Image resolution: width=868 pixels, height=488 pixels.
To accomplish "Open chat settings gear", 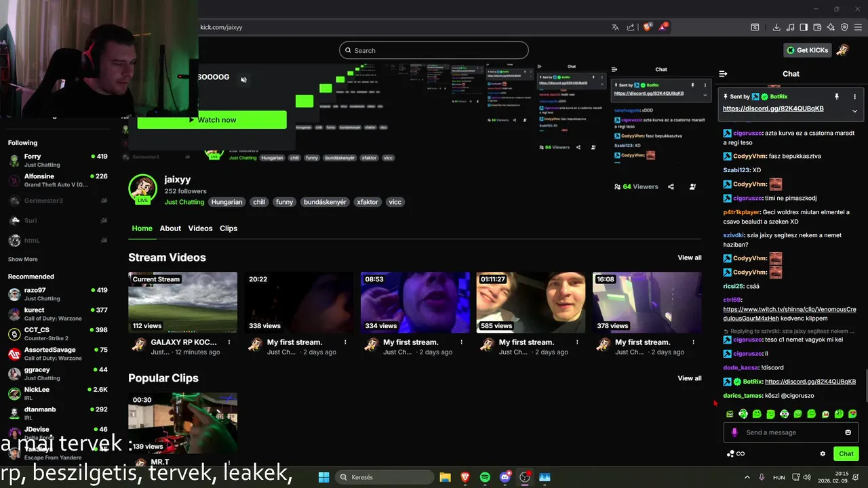I will (x=823, y=454).
